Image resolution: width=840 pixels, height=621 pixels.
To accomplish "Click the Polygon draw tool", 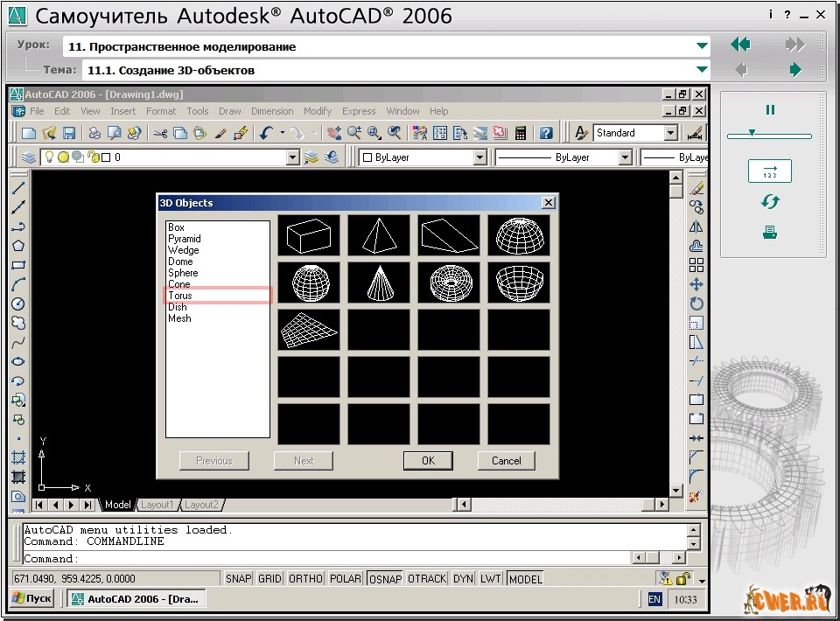I will (17, 246).
